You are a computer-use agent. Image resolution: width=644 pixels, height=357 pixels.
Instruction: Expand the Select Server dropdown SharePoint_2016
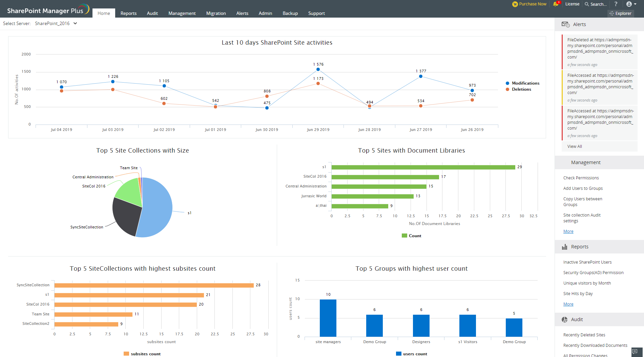(56, 23)
